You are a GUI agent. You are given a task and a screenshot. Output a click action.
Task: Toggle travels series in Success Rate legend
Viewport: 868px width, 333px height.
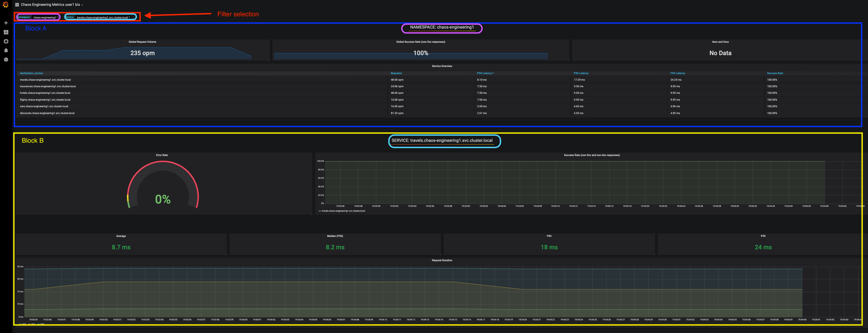tap(343, 211)
